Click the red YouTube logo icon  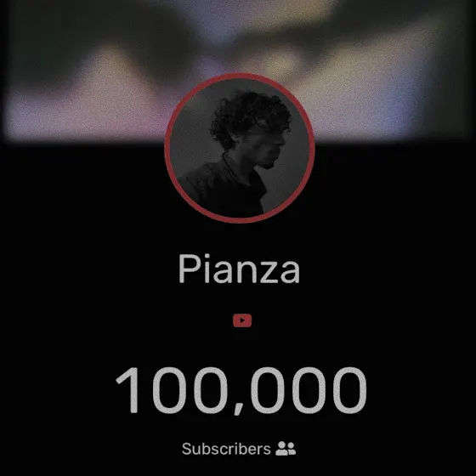(x=242, y=320)
